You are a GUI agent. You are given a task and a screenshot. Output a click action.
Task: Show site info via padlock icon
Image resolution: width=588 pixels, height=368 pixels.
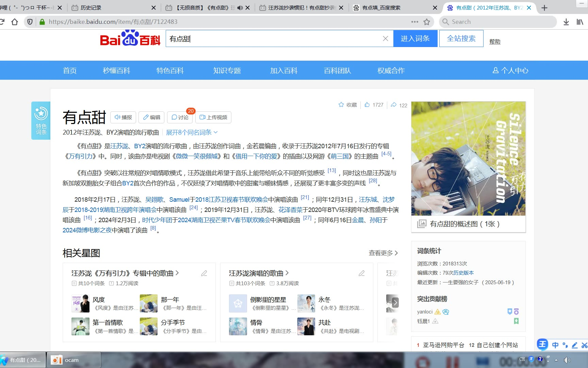[42, 22]
